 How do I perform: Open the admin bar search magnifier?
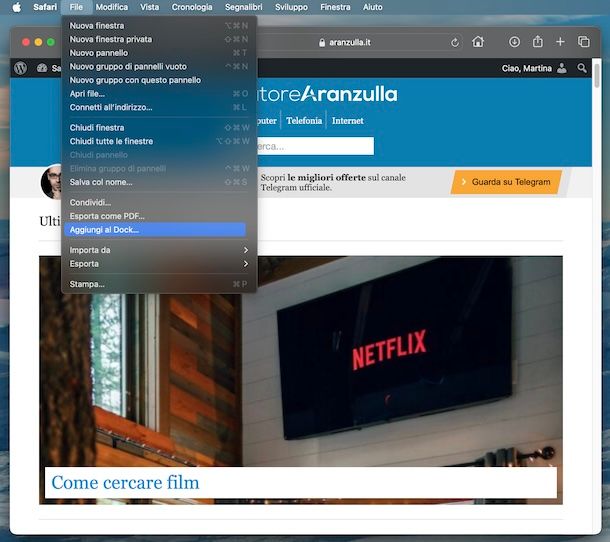tap(582, 68)
